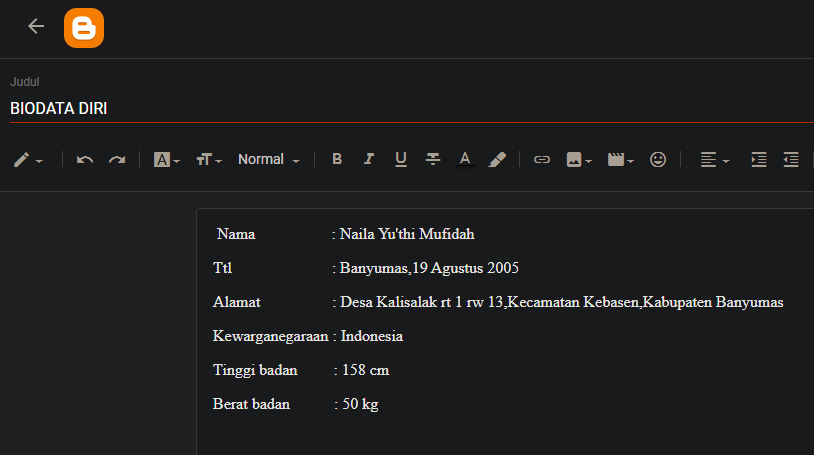Click the 'Alamat' label

point(236,302)
